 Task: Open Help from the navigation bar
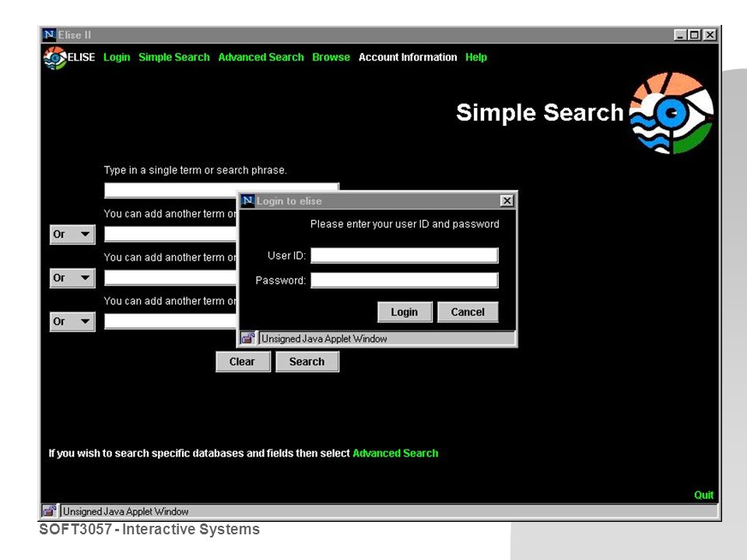pyautogui.click(x=476, y=57)
